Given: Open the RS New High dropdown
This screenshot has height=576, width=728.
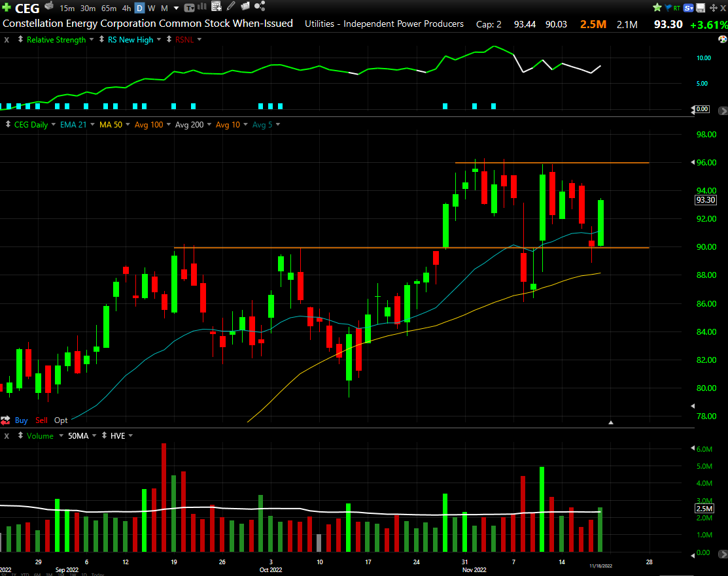Looking at the screenshot, I should 159,39.
